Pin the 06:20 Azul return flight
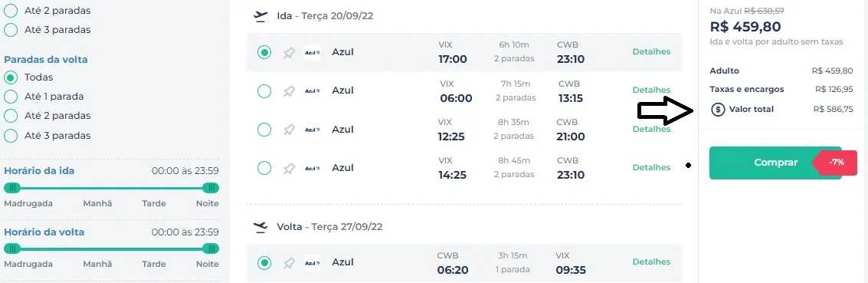 coord(289,262)
